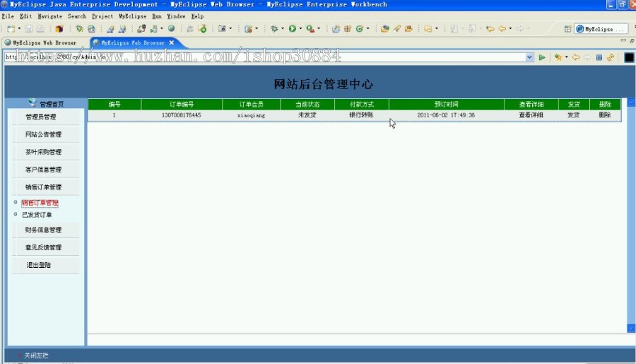The height and width of the screenshot is (364, 636).
Task: Open the Back history dropdown in main toolbar
Action: (x=510, y=29)
